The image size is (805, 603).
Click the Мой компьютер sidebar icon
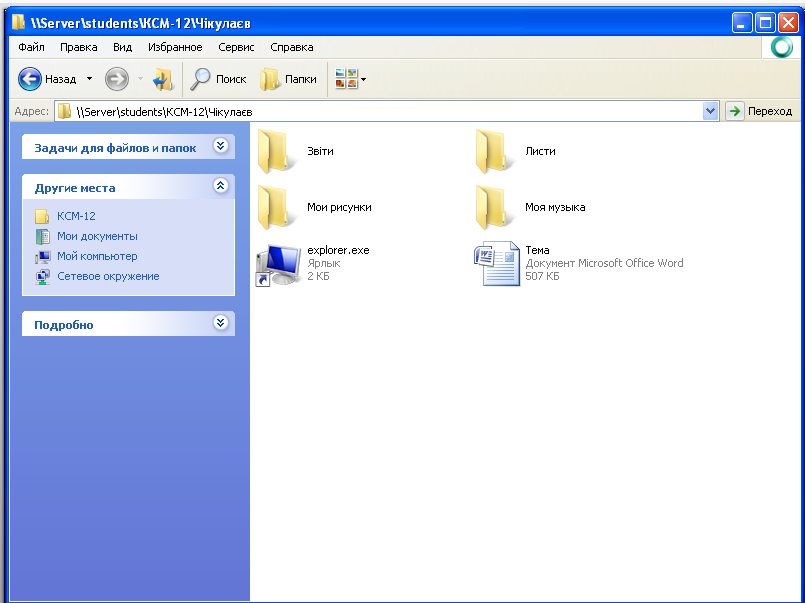[x=42, y=256]
